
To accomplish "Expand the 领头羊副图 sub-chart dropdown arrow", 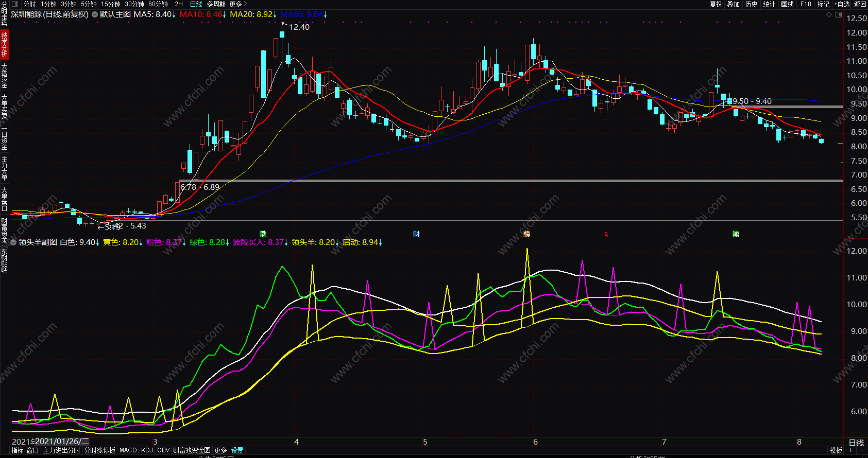I will 14,242.
